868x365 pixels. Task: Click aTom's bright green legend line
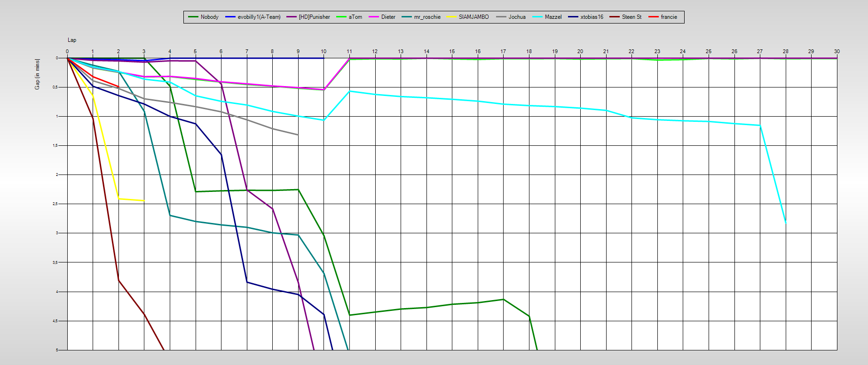point(341,17)
